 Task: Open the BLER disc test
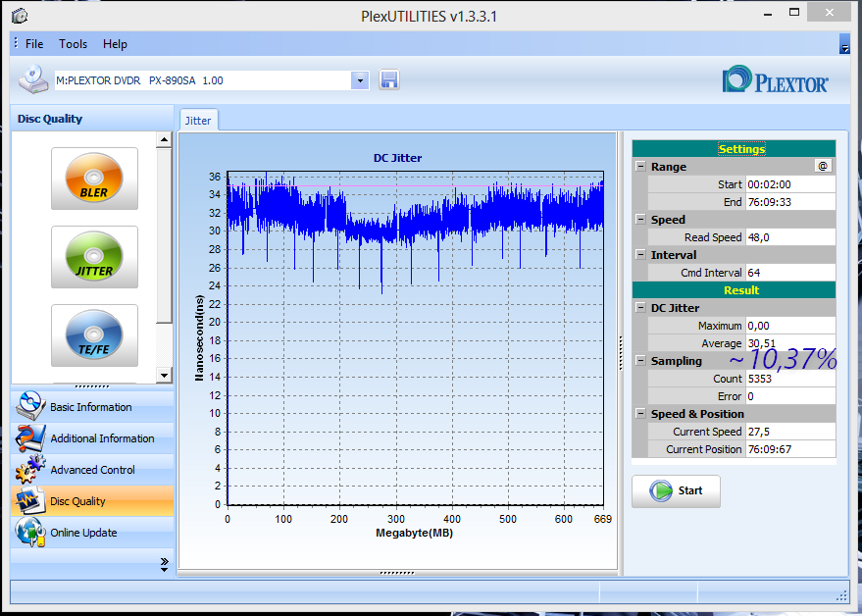pos(94,179)
